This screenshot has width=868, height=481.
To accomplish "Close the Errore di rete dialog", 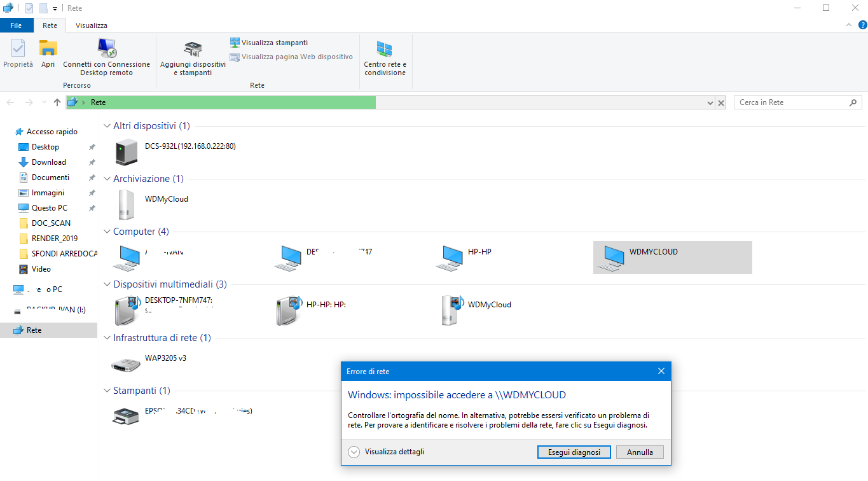I will point(661,371).
